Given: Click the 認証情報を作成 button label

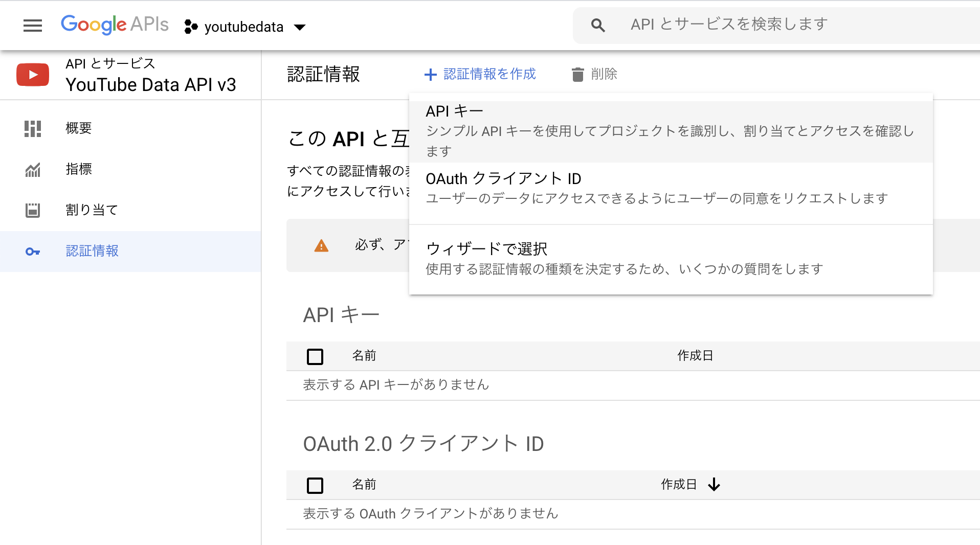Looking at the screenshot, I should (x=489, y=74).
